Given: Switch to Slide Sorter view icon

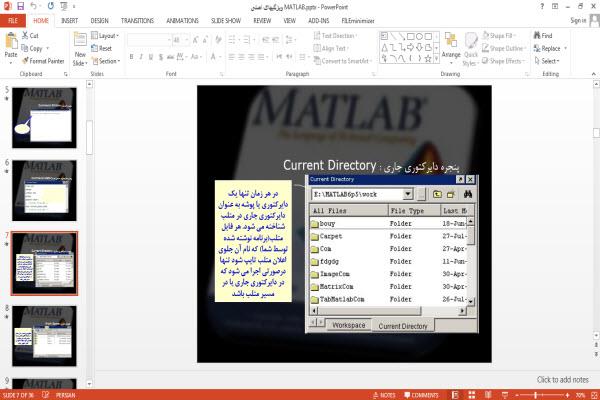Looking at the screenshot, I should tap(472, 395).
